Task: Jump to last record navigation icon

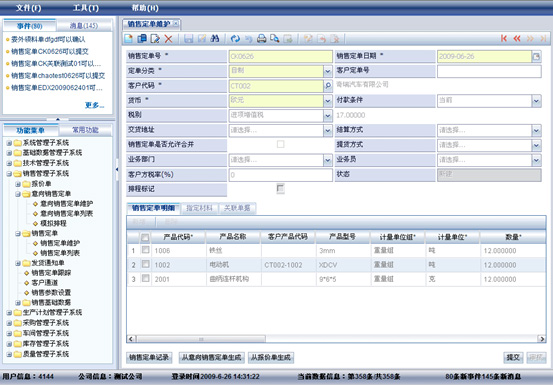Action: [x=543, y=38]
